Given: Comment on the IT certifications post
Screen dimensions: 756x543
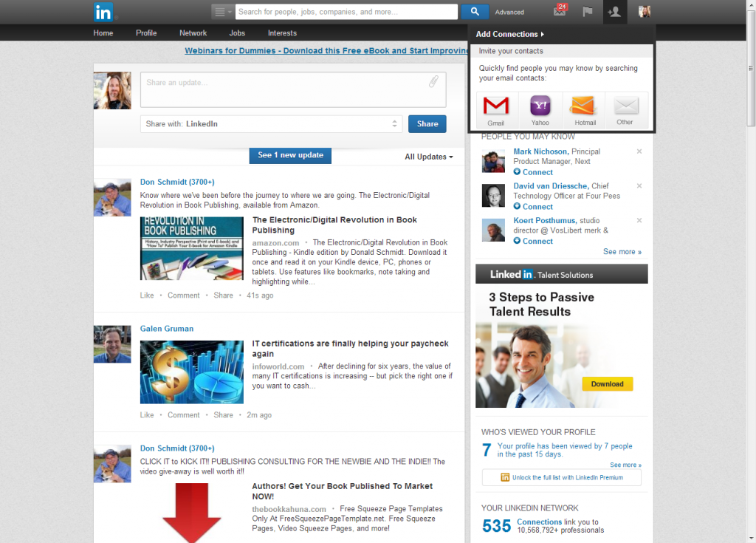Looking at the screenshot, I should pyautogui.click(x=184, y=415).
